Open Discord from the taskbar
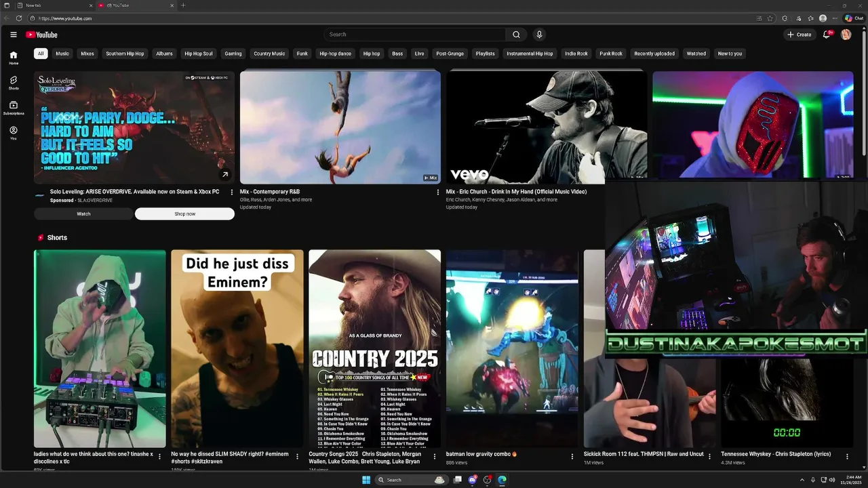The image size is (868, 488). click(x=473, y=480)
